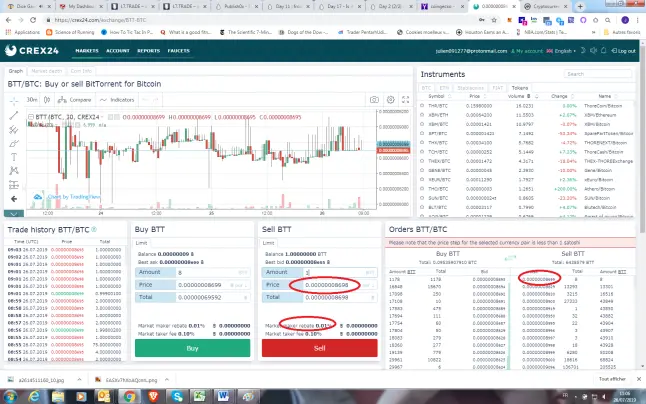This screenshot has width=646, height=404.
Task: Click the Log out link
Action: (x=623, y=51)
